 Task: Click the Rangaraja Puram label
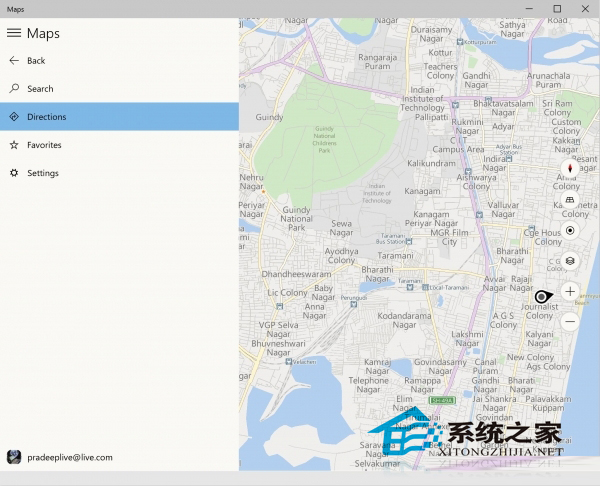(377, 62)
